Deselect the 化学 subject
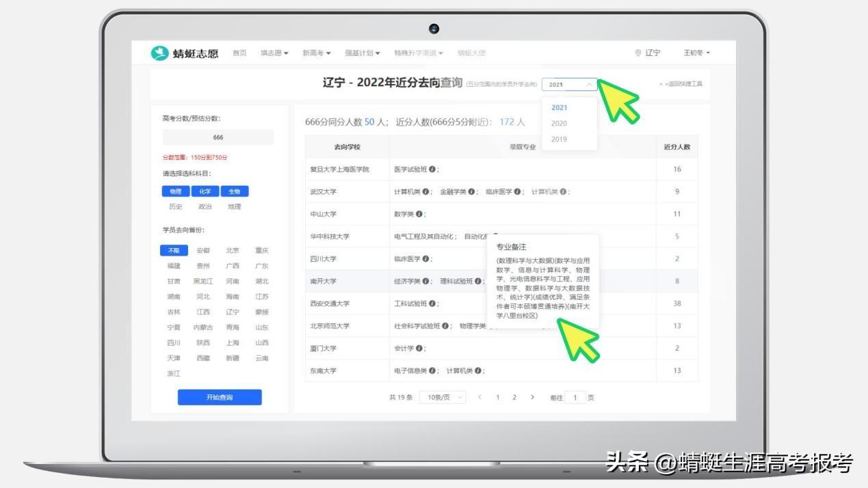Image resolution: width=868 pixels, height=488 pixels. (205, 192)
